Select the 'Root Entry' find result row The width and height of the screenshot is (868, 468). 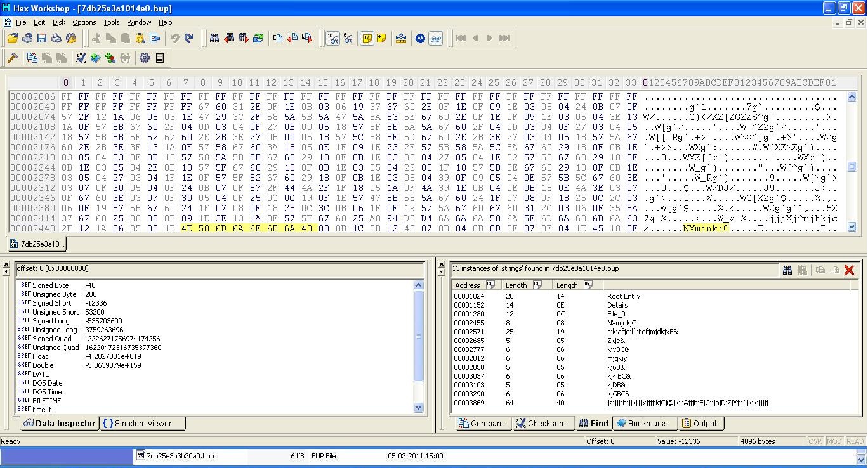(655, 296)
